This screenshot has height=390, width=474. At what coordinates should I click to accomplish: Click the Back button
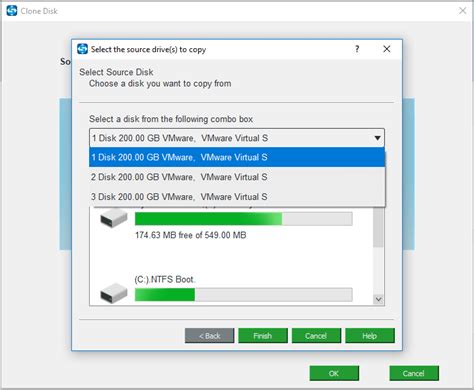click(x=209, y=336)
